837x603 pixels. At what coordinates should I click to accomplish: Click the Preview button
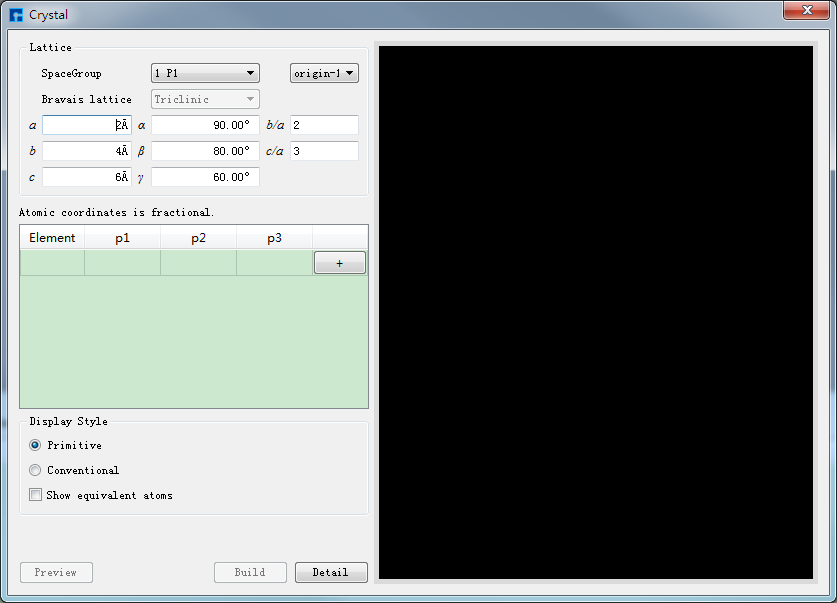(x=56, y=572)
